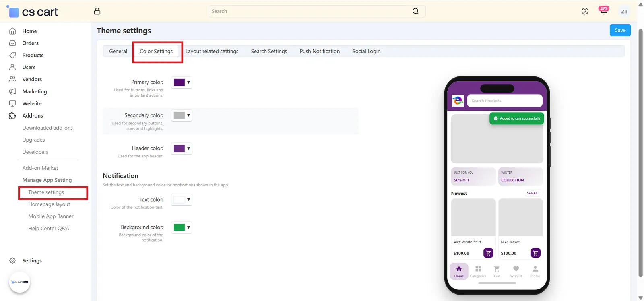Open Header color dropdown arrow
644x301 pixels.
click(188, 148)
